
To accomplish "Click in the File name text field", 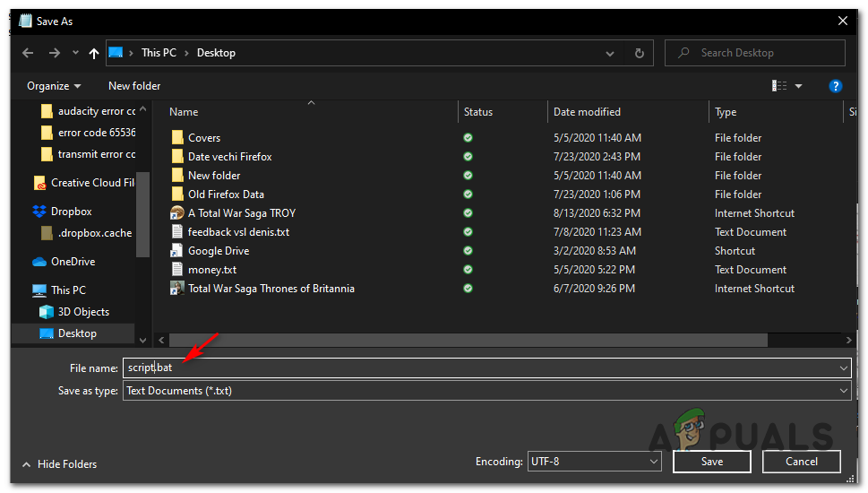I will coord(480,368).
